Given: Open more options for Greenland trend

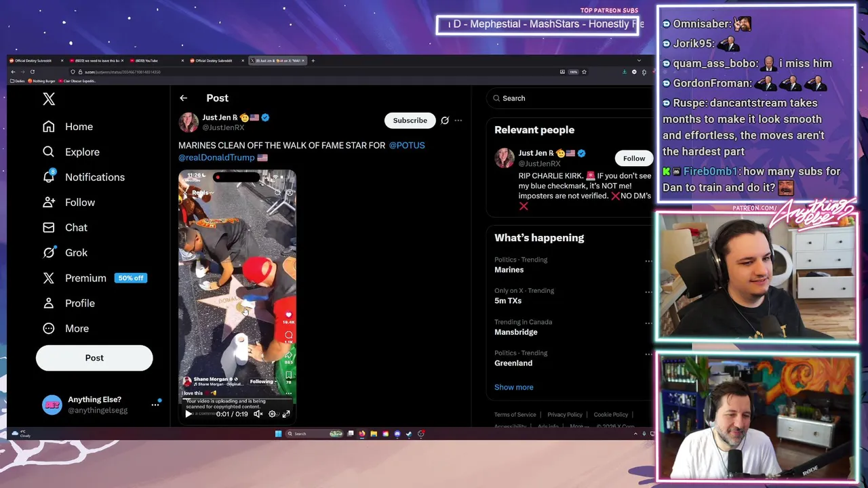Looking at the screenshot, I should tap(648, 354).
